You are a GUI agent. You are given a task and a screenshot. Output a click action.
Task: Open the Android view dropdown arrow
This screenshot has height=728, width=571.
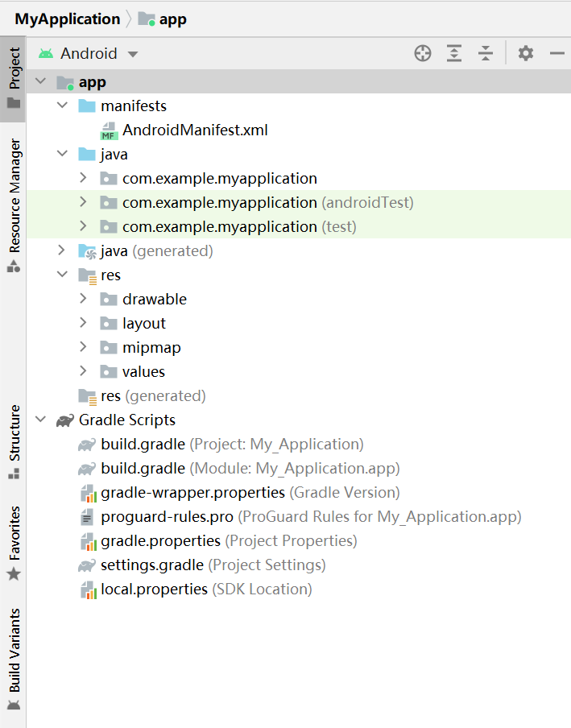click(x=133, y=54)
